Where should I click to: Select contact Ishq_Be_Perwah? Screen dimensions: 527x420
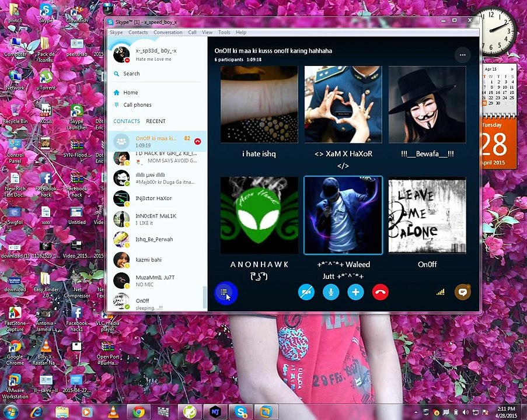coord(158,240)
